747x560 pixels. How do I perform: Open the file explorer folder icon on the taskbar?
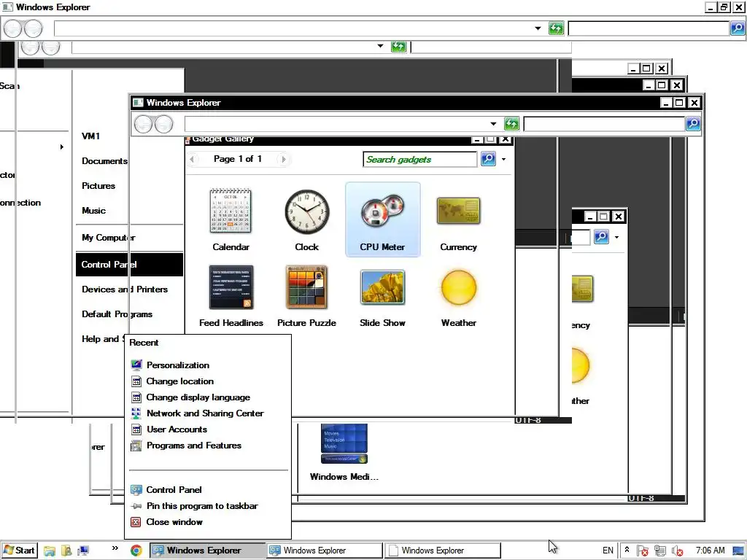[49, 551]
